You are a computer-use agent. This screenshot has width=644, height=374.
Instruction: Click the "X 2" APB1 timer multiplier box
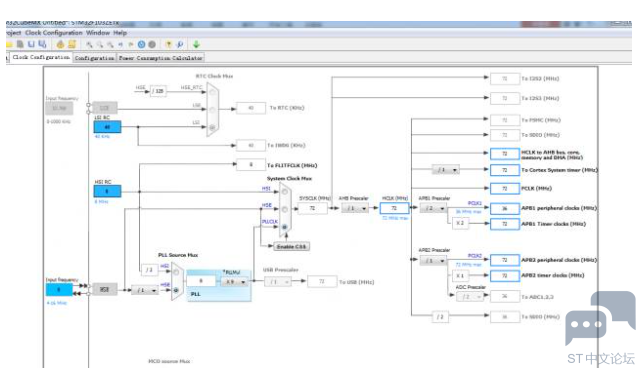pyautogui.click(x=460, y=223)
